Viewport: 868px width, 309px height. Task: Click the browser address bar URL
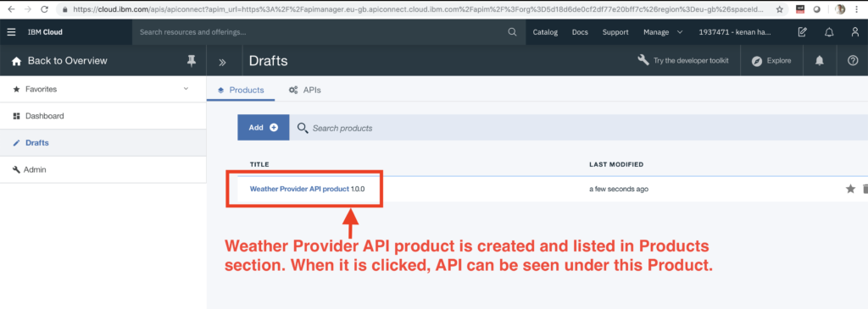[419, 9]
